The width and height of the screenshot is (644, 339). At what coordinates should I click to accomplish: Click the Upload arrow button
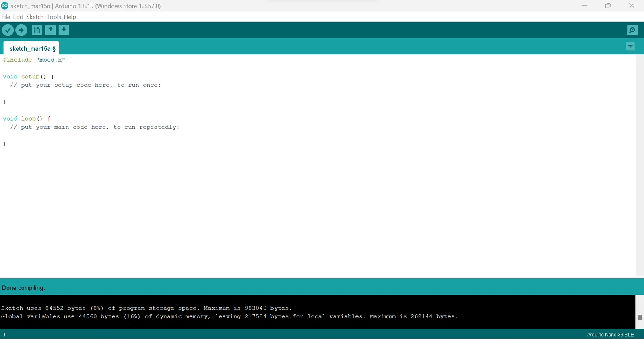21,30
